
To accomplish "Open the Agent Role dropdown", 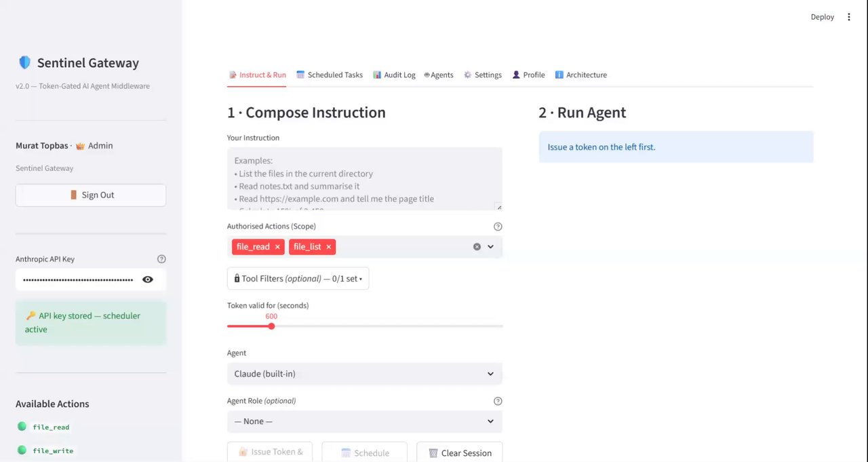I will point(364,421).
